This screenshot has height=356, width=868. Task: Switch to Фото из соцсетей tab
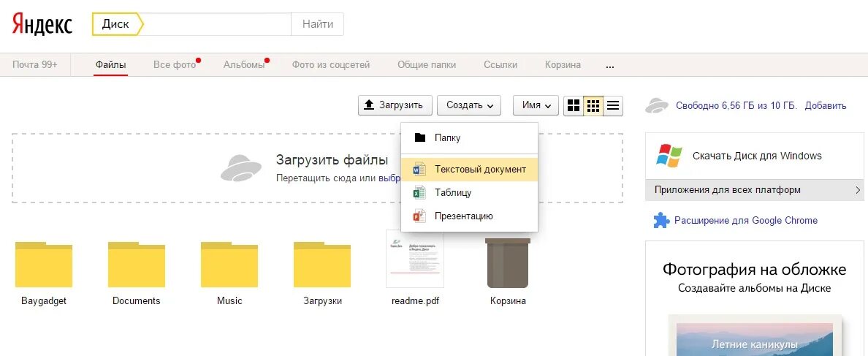click(x=331, y=65)
